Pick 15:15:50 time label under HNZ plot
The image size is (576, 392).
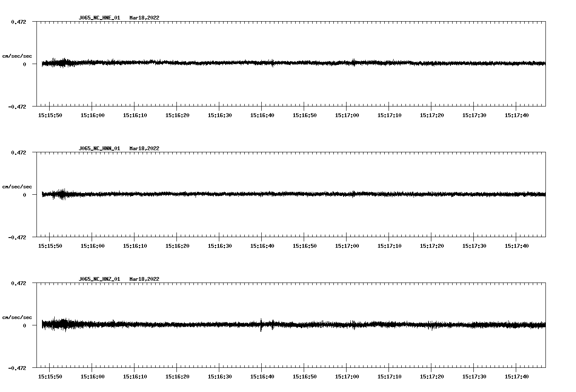[50, 377]
